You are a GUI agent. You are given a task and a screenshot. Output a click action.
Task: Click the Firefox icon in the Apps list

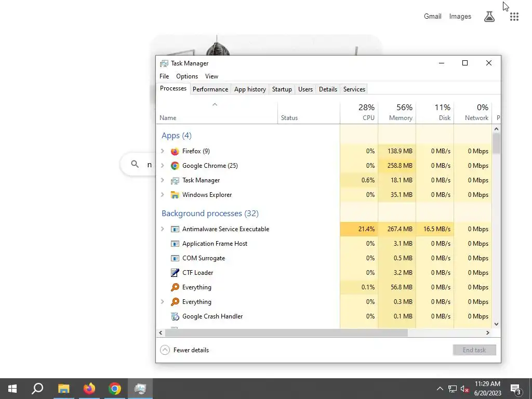175,151
